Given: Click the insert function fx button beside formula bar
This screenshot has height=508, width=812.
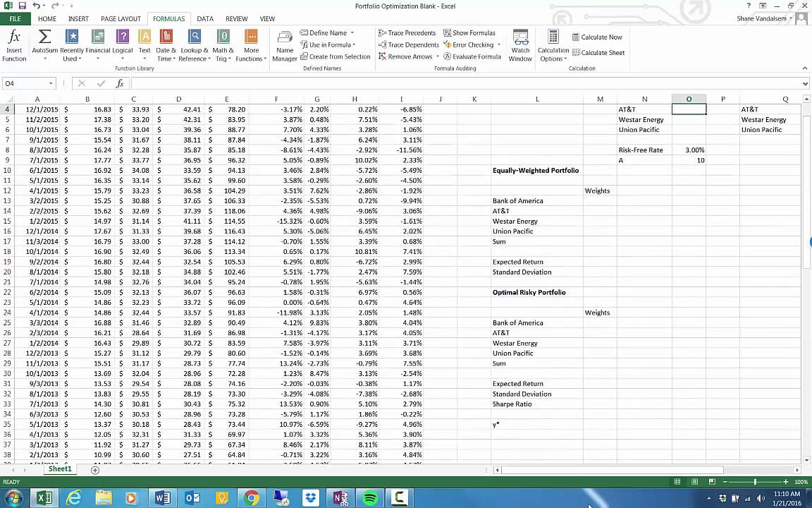Looking at the screenshot, I should [x=120, y=83].
